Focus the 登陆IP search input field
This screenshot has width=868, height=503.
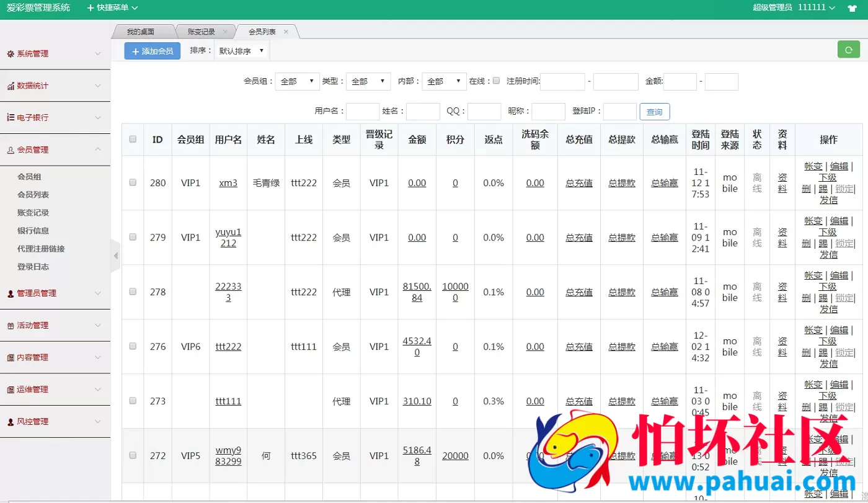pos(620,112)
